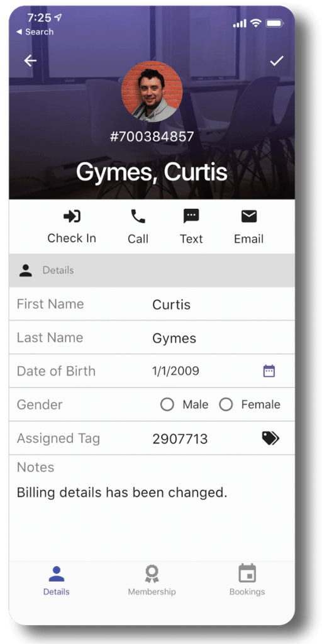
Task: Tap the back arrow icon
Action: pyautogui.click(x=30, y=61)
